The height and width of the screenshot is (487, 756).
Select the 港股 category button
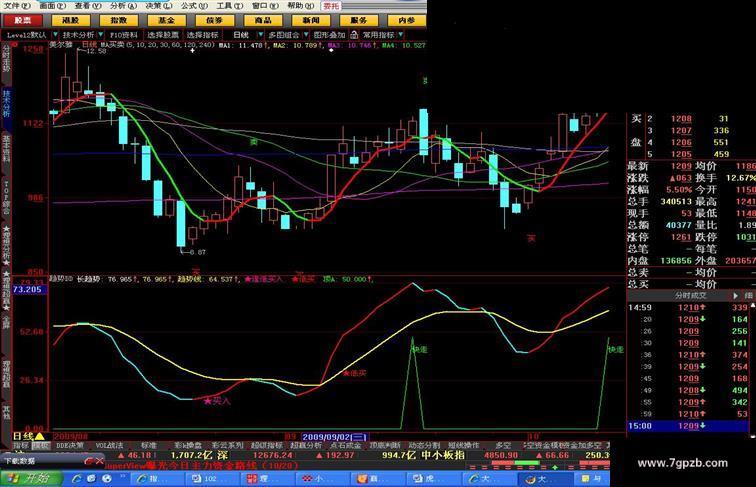[70, 20]
